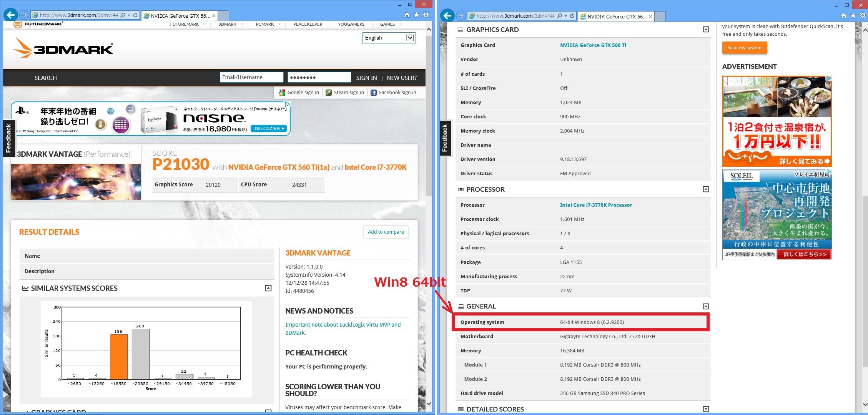
Task: Click back arrow in left browser window
Action: [11, 15]
